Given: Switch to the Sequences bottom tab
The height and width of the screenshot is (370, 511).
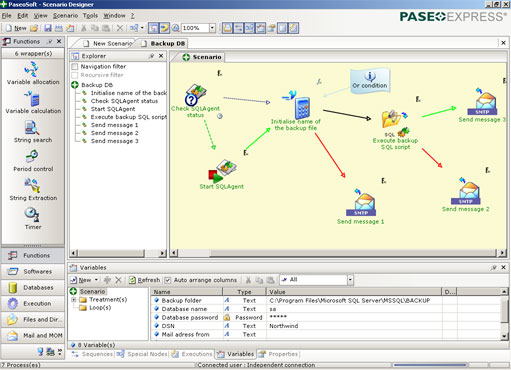Looking at the screenshot, I should tap(93, 354).
